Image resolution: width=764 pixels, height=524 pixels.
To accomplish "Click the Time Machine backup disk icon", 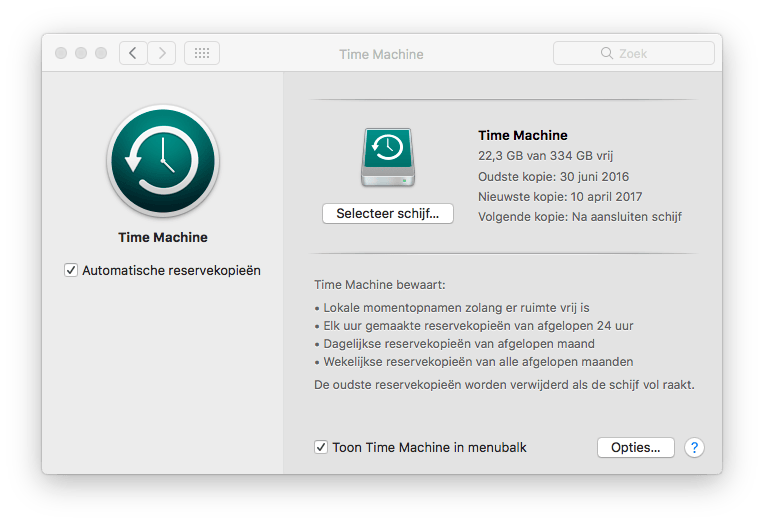I will [x=388, y=157].
